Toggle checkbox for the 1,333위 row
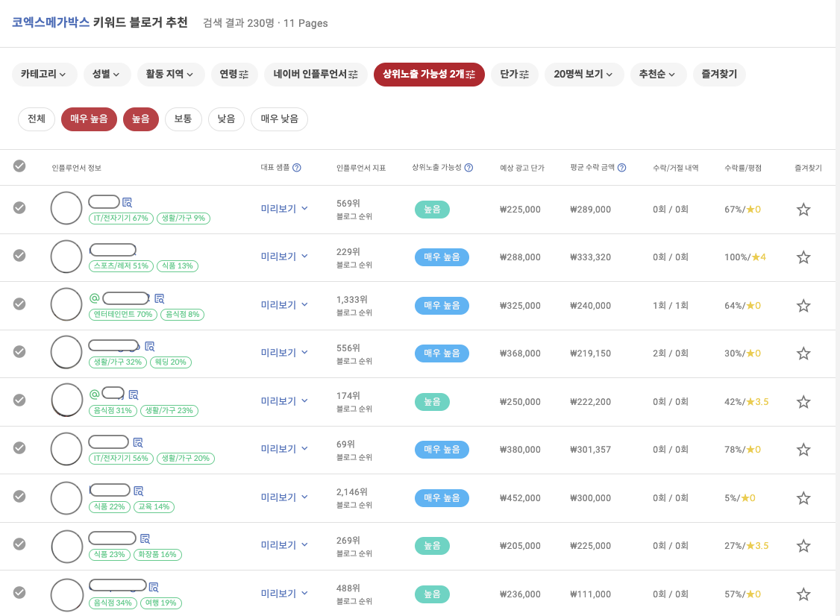Image resolution: width=840 pixels, height=616 pixels. pyautogui.click(x=19, y=304)
